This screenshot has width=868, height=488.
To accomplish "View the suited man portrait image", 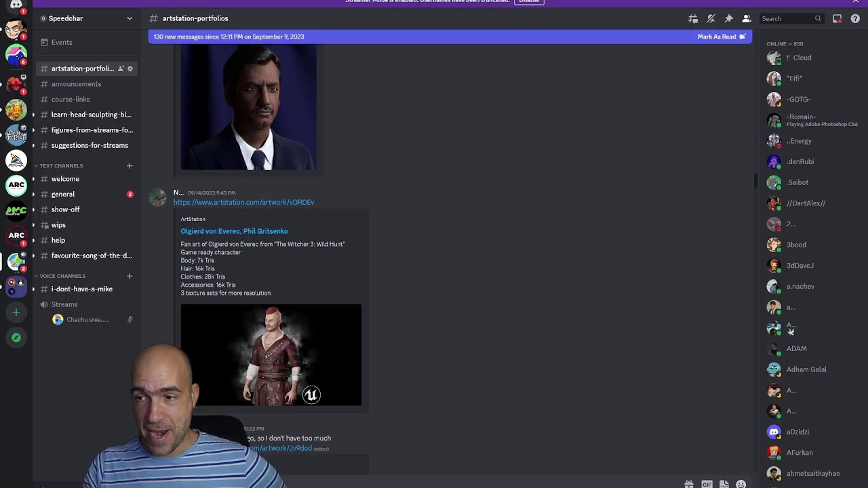I will (x=248, y=108).
